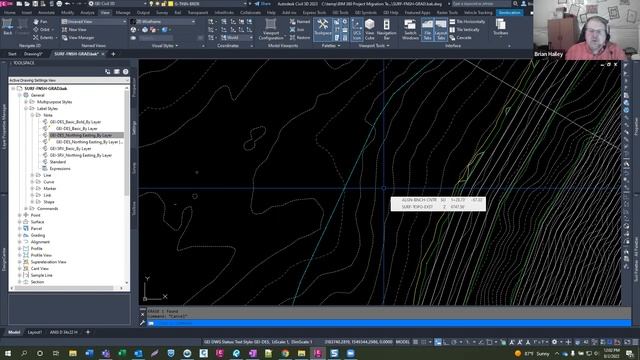640x360 pixels.
Task: Click the help search input field
Action: coord(481,4)
